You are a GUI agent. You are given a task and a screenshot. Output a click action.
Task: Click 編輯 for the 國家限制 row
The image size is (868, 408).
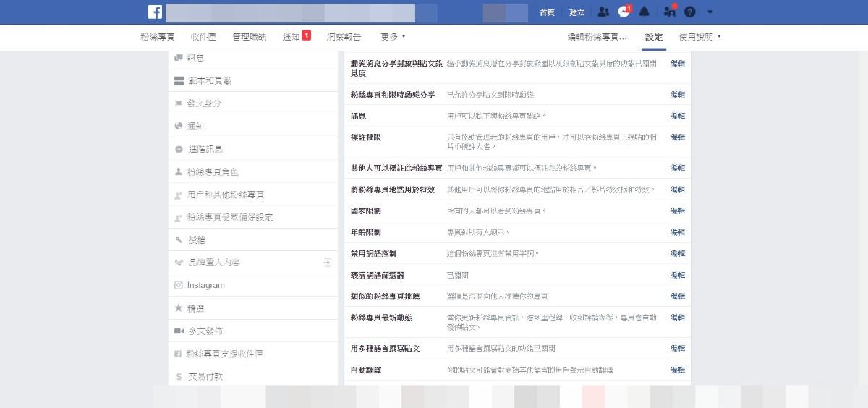677,211
